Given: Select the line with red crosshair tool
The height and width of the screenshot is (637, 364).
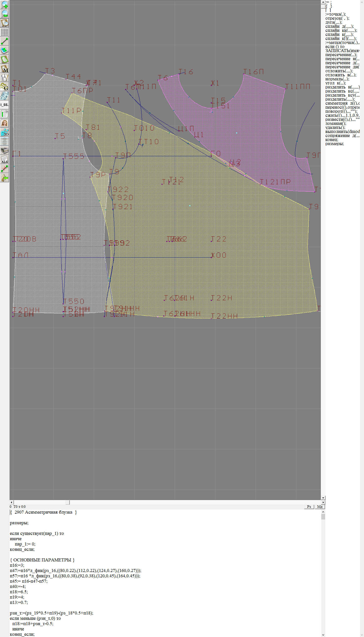Looking at the screenshot, I should [5, 168].
